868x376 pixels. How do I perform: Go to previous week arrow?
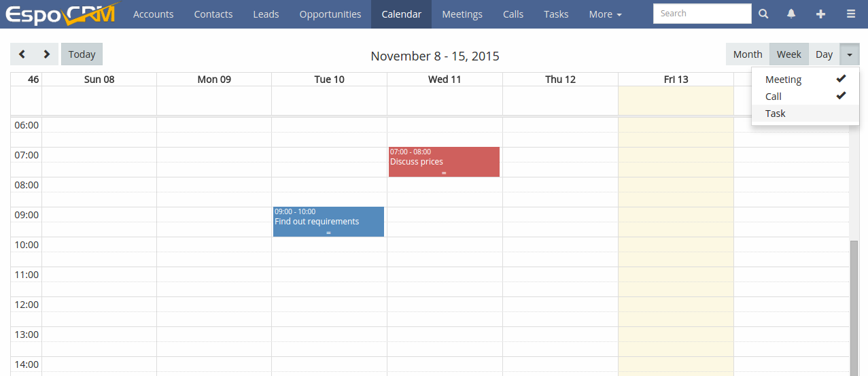(x=22, y=54)
